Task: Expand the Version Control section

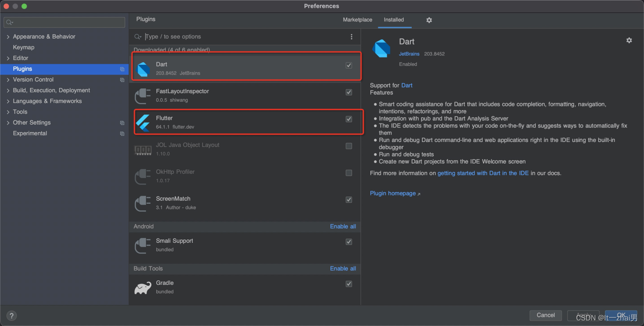Action: [8, 80]
